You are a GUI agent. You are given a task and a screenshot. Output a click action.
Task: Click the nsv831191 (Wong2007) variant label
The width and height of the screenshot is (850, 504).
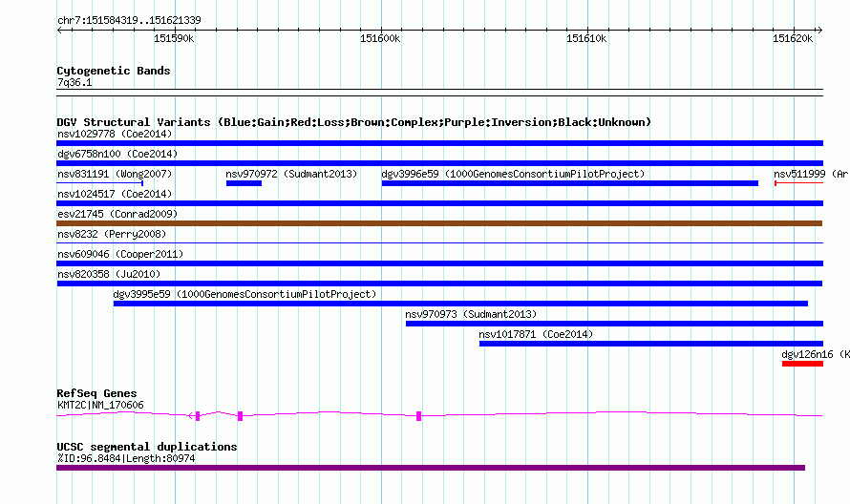(x=115, y=174)
